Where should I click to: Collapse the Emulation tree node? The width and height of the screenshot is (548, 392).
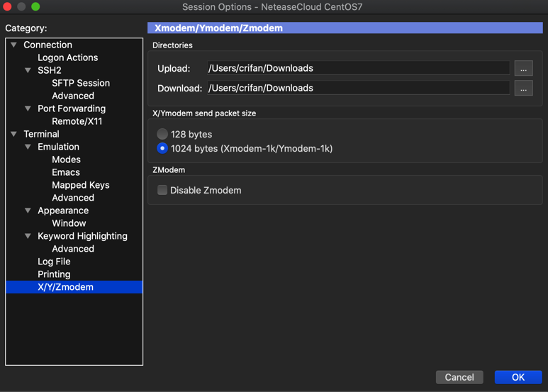[28, 147]
